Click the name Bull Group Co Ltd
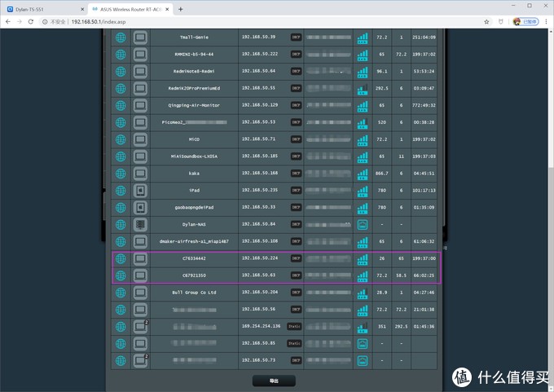 pyautogui.click(x=194, y=293)
